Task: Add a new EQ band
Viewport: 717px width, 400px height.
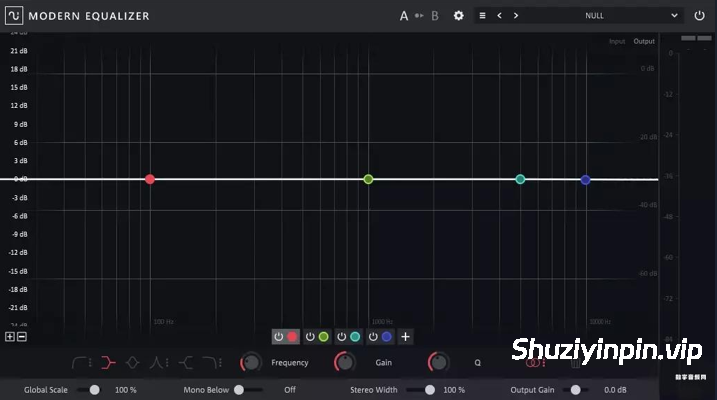Action: [x=405, y=337]
